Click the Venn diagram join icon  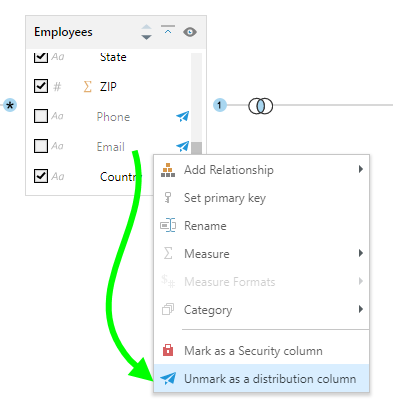point(260,106)
